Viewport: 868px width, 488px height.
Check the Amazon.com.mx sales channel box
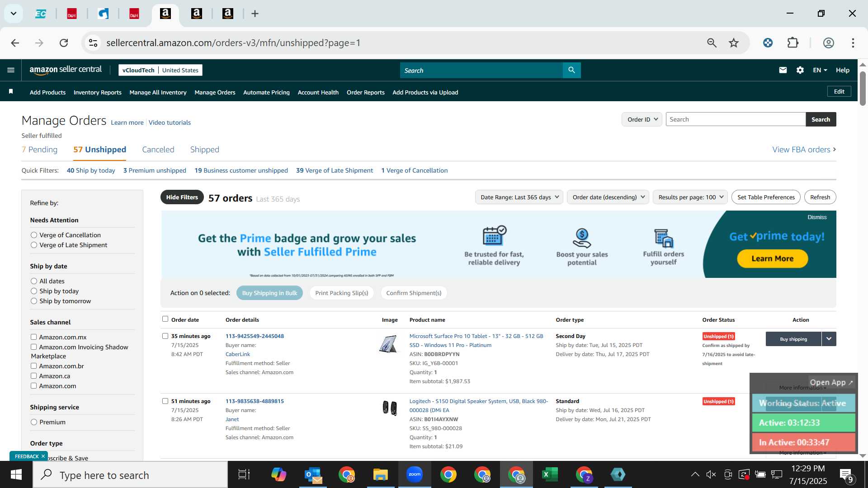tap(33, 337)
